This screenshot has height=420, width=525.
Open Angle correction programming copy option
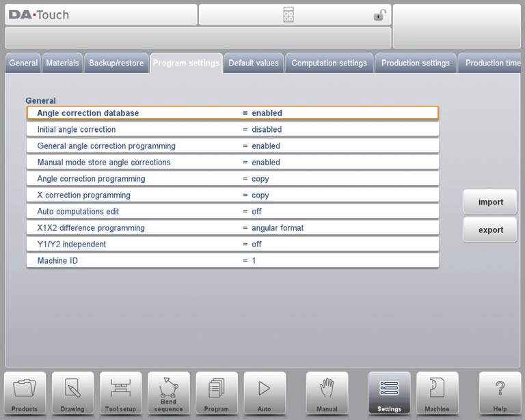tap(232, 179)
